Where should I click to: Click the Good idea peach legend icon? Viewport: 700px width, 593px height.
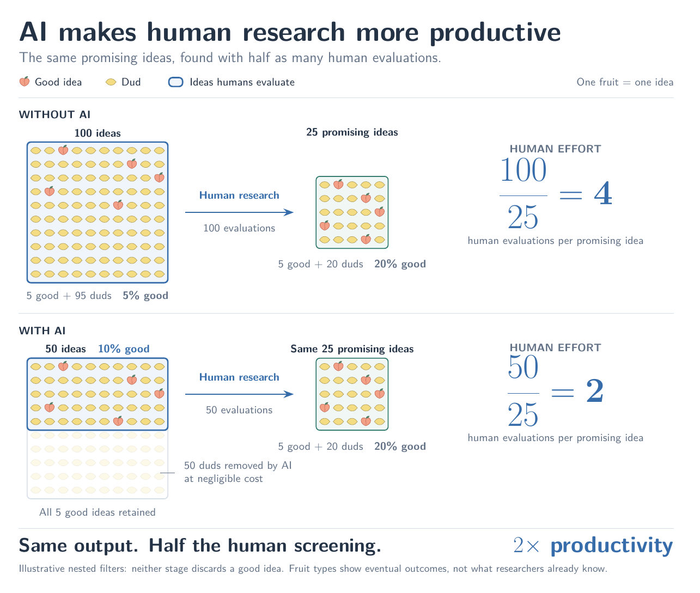24,82
